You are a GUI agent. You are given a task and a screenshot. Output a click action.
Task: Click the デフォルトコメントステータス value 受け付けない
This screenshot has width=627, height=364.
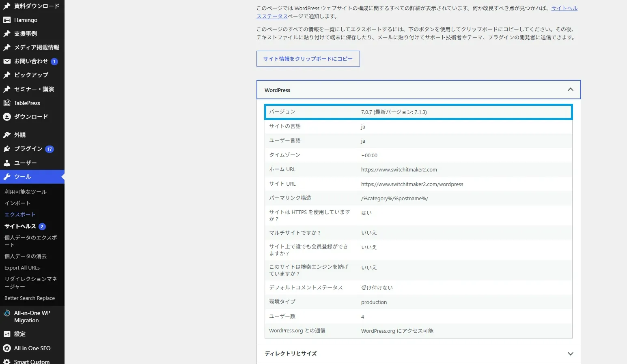tap(377, 288)
